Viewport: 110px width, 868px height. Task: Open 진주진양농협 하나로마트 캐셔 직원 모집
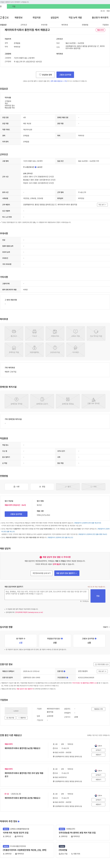[x=77, y=833]
